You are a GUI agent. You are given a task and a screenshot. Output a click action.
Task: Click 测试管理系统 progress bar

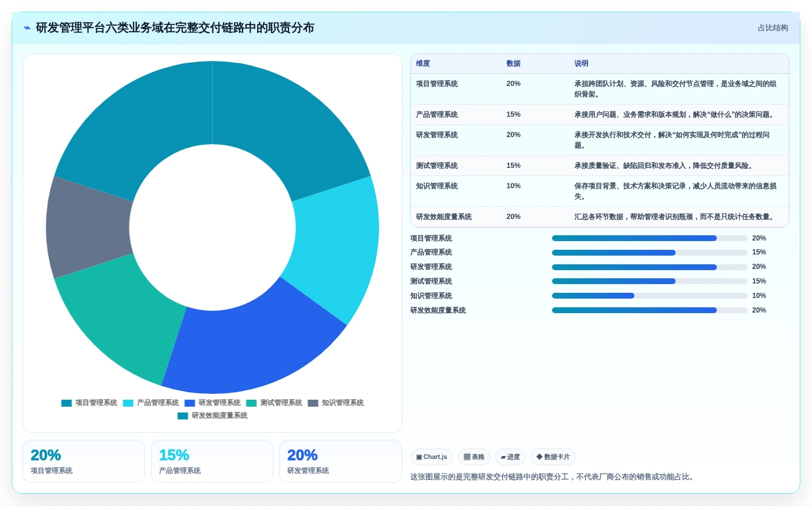[x=649, y=281]
